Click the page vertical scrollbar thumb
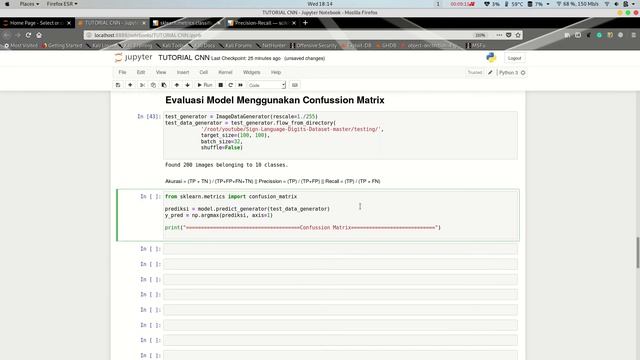This screenshot has width=640, height=360. coord(637,252)
